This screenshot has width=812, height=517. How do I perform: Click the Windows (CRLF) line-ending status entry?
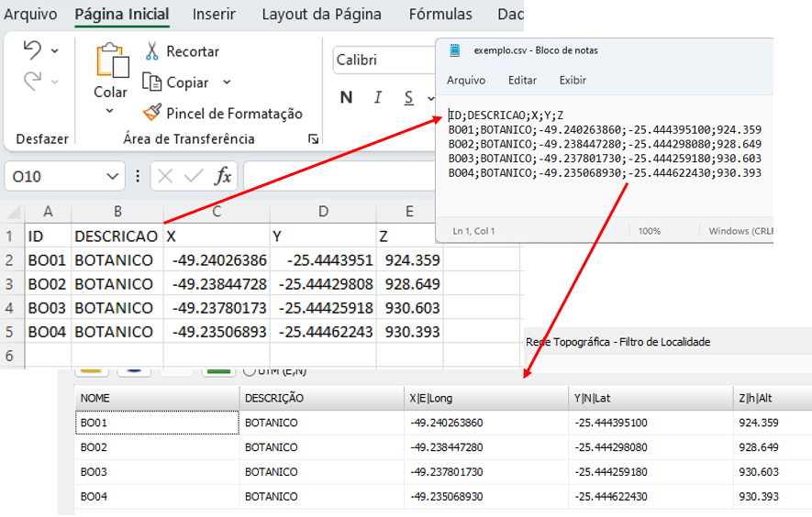click(x=740, y=231)
